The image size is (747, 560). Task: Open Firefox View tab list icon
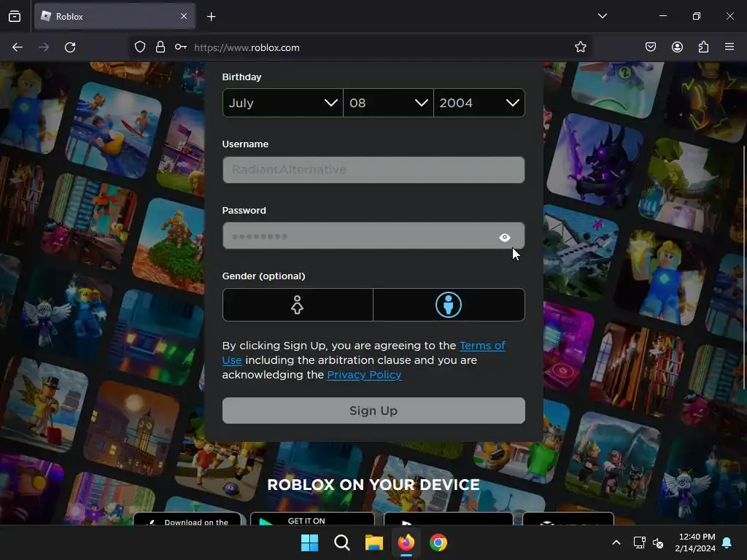[x=15, y=16]
